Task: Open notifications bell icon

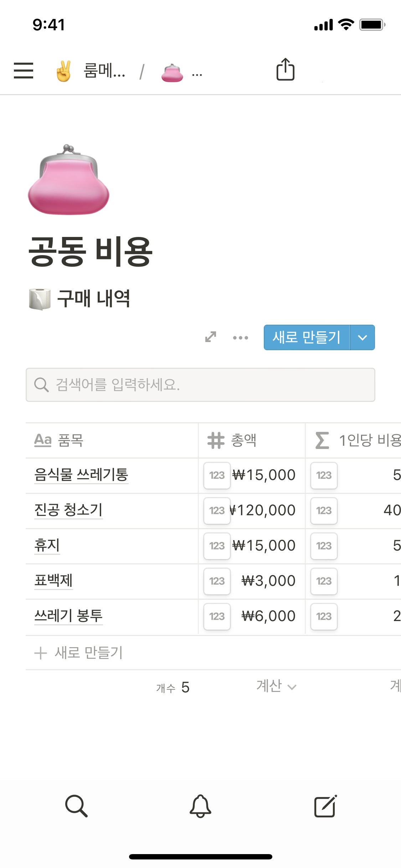Action: click(x=200, y=806)
